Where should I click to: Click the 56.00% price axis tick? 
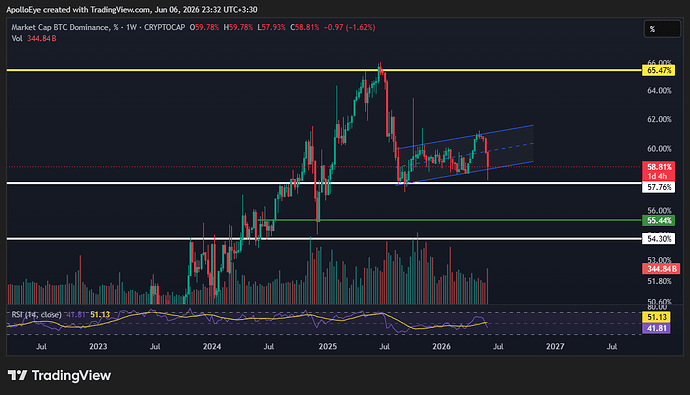(659, 211)
